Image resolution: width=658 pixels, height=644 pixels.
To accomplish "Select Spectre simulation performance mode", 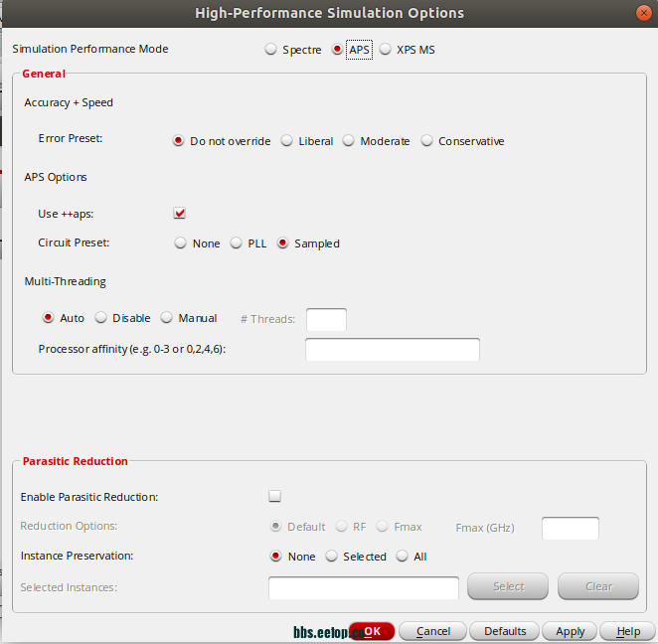I will tap(271, 50).
